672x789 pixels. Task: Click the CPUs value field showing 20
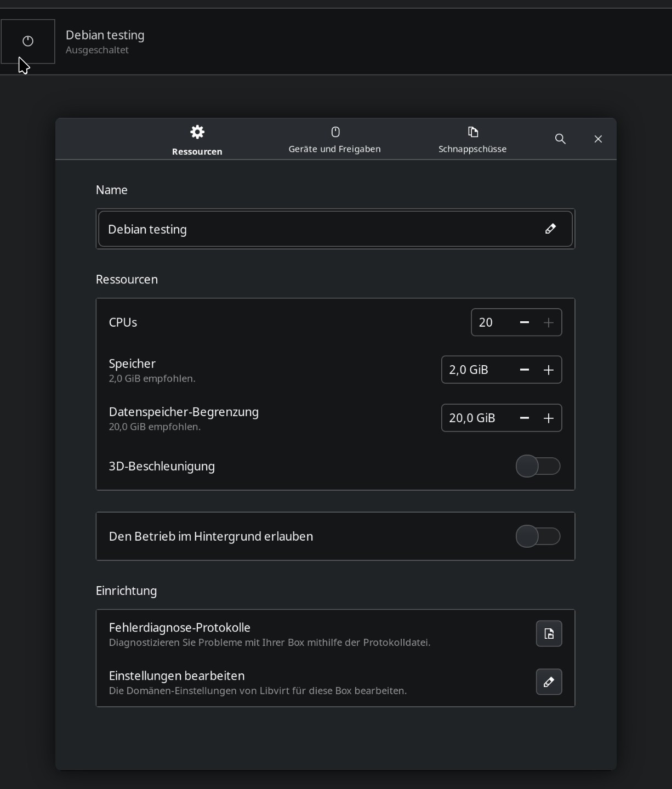(491, 322)
